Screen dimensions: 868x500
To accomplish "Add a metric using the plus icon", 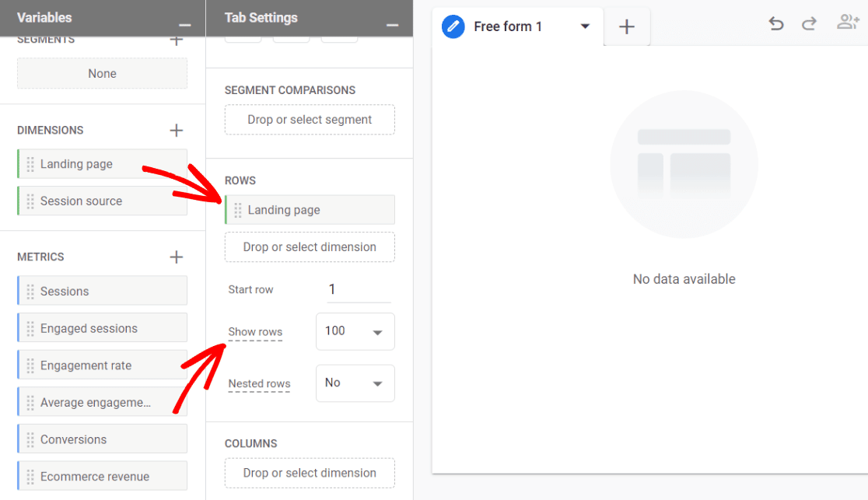I will point(177,257).
